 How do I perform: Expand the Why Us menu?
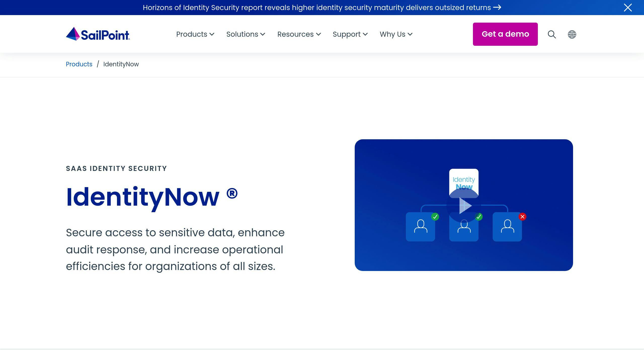click(x=396, y=34)
